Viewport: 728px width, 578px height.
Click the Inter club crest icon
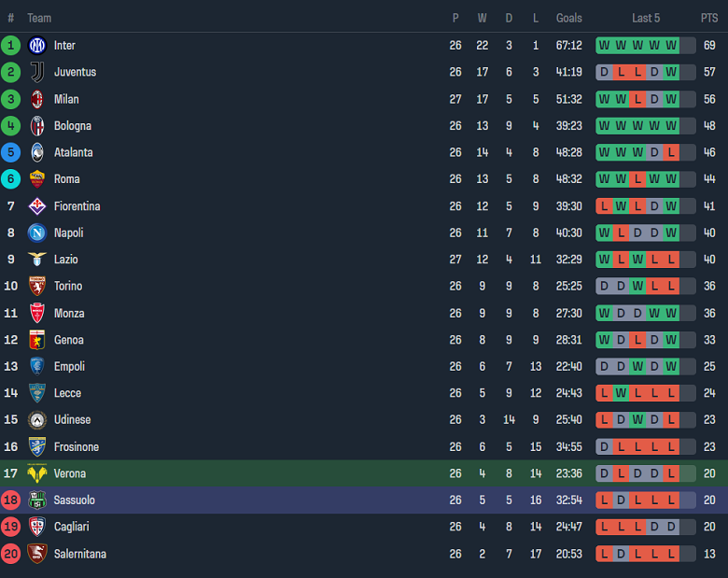[x=37, y=45]
